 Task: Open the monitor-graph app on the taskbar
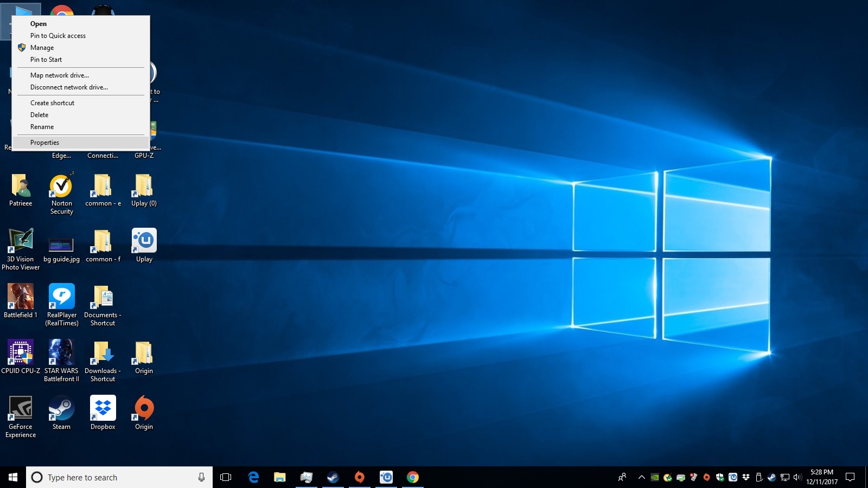pyautogui.click(x=306, y=477)
